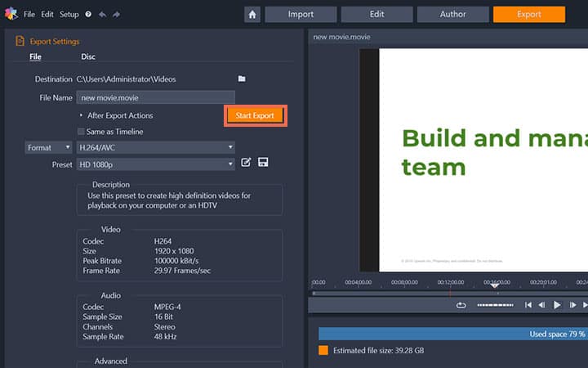Open the Setup menu

coord(69,14)
